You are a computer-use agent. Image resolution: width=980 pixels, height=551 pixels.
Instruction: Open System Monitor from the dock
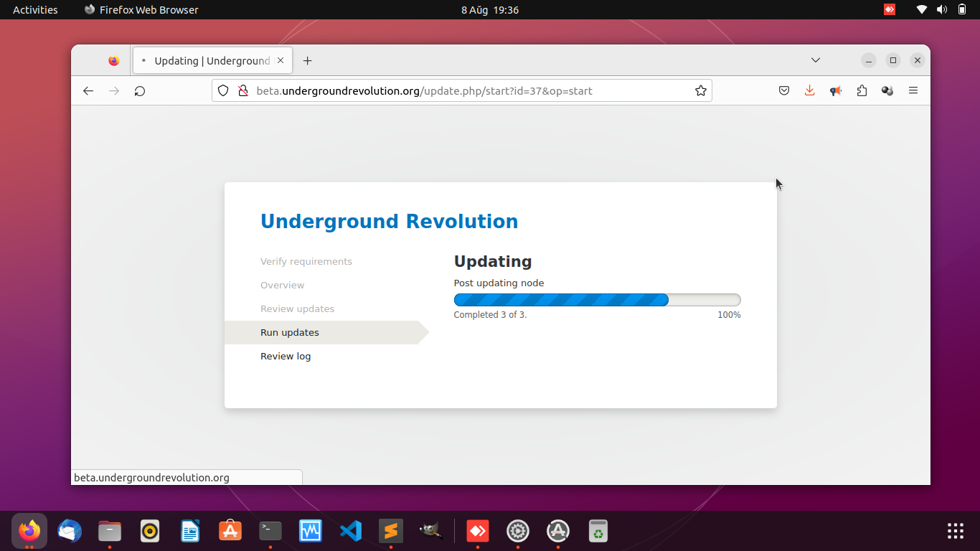coord(311,531)
